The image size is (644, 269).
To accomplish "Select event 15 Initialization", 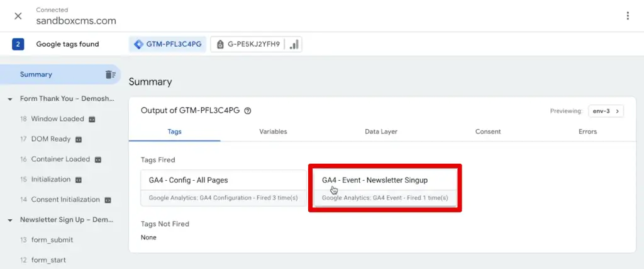I will coord(51,180).
